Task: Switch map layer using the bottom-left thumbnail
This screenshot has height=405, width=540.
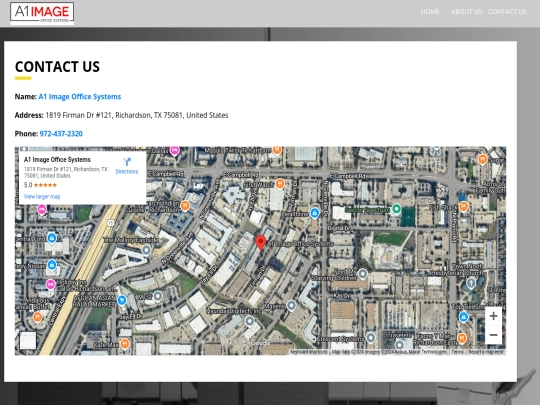Action: tap(28, 340)
